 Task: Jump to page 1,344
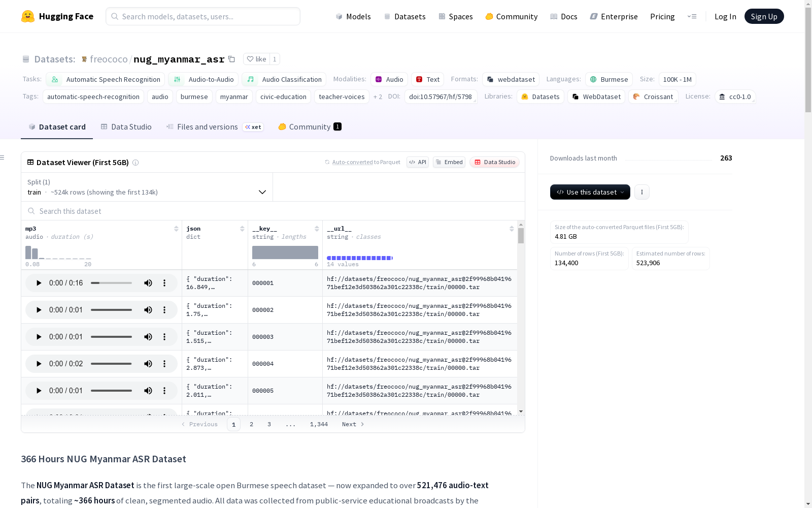[319, 424]
